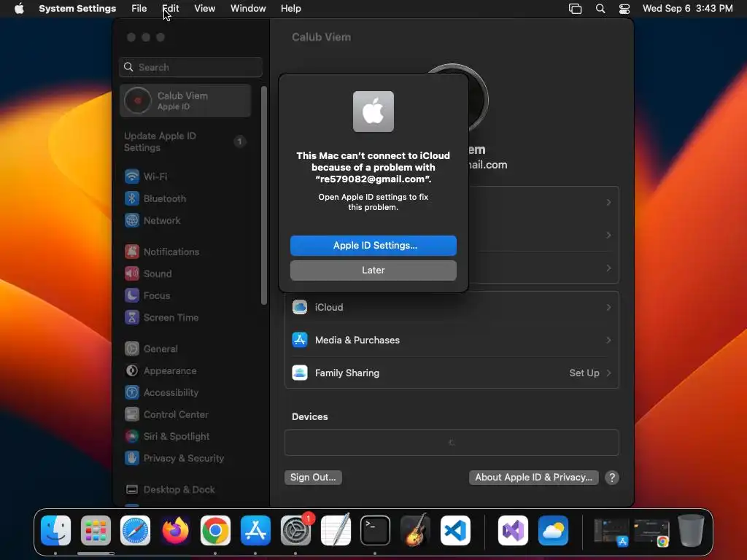Image resolution: width=747 pixels, height=560 pixels.
Task: Open Screen Time hourglass icon
Action: click(132, 317)
